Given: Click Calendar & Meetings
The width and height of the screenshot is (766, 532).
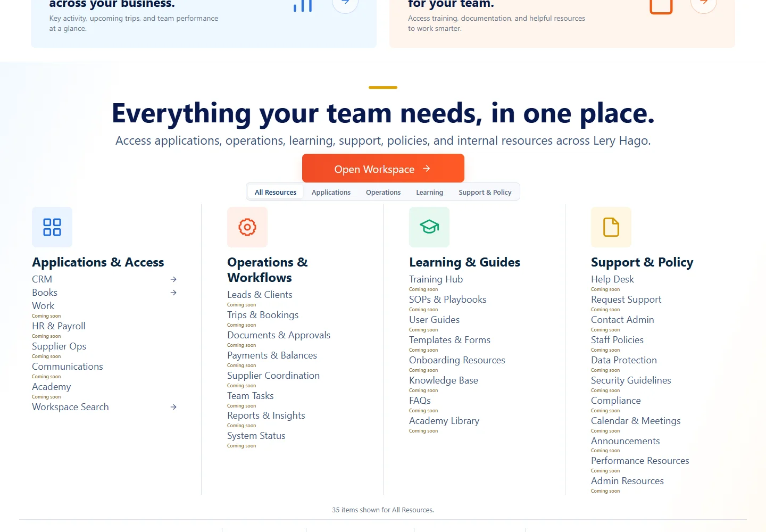Looking at the screenshot, I should tap(636, 421).
